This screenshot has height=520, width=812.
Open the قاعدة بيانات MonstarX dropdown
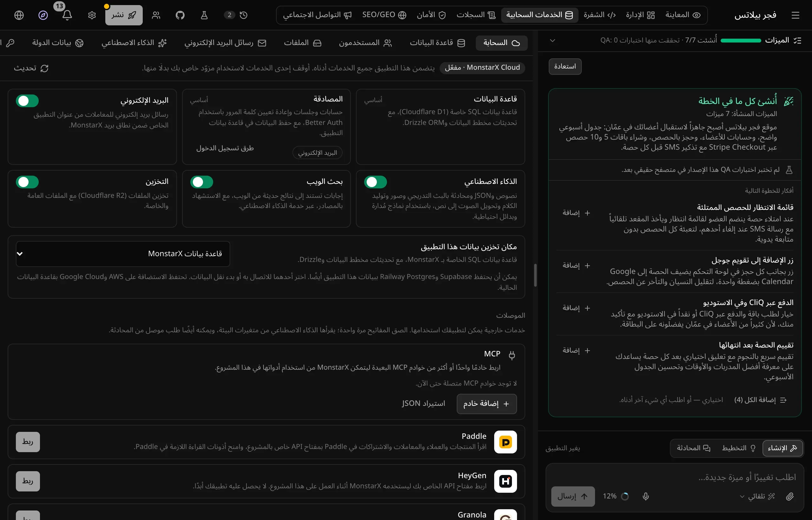point(123,254)
